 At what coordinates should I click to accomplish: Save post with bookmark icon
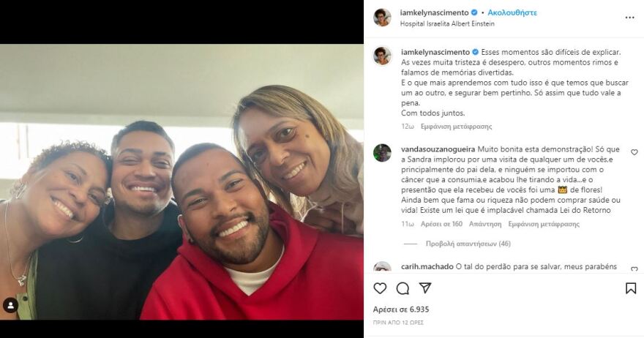tap(631, 288)
